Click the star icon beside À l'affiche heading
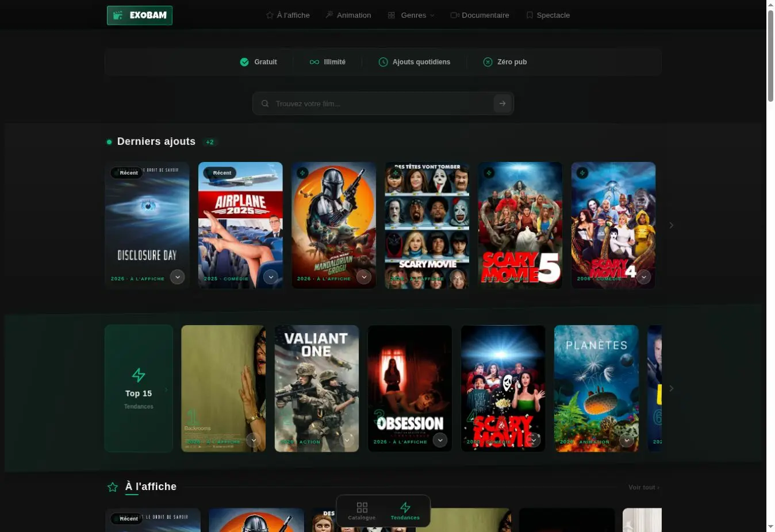The image size is (775, 532). click(x=113, y=487)
